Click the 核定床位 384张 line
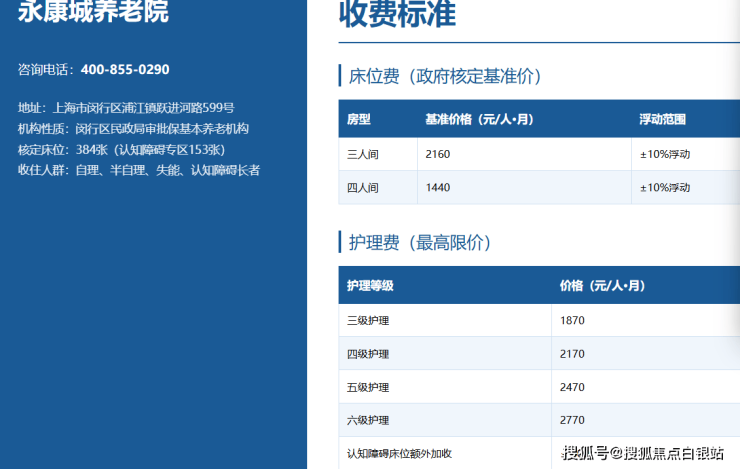740x469 pixels. click(122, 150)
